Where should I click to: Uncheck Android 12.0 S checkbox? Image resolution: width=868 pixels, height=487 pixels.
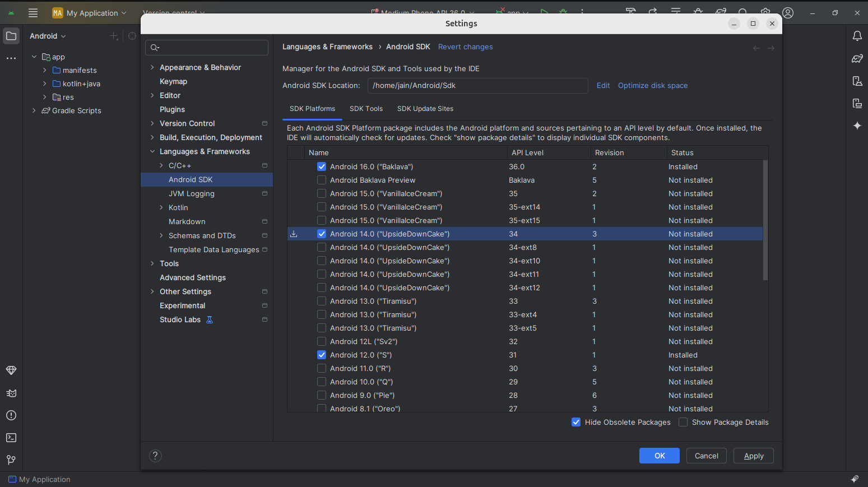click(322, 355)
